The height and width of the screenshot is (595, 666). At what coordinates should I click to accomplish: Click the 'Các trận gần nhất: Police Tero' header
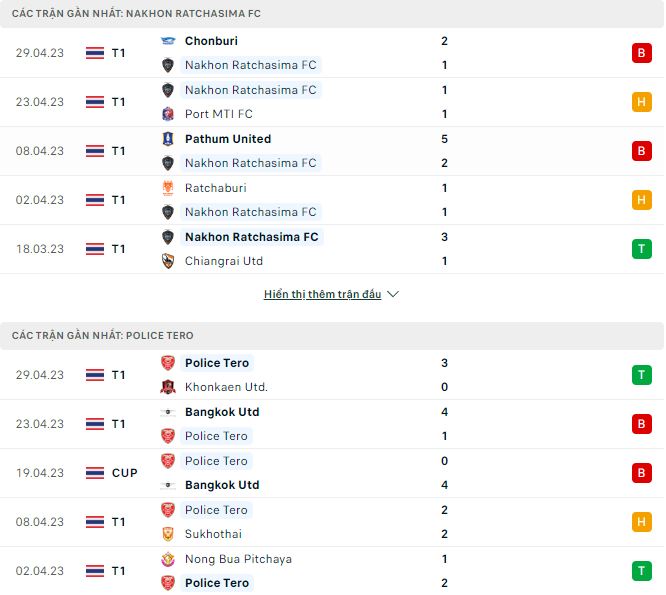click(103, 336)
